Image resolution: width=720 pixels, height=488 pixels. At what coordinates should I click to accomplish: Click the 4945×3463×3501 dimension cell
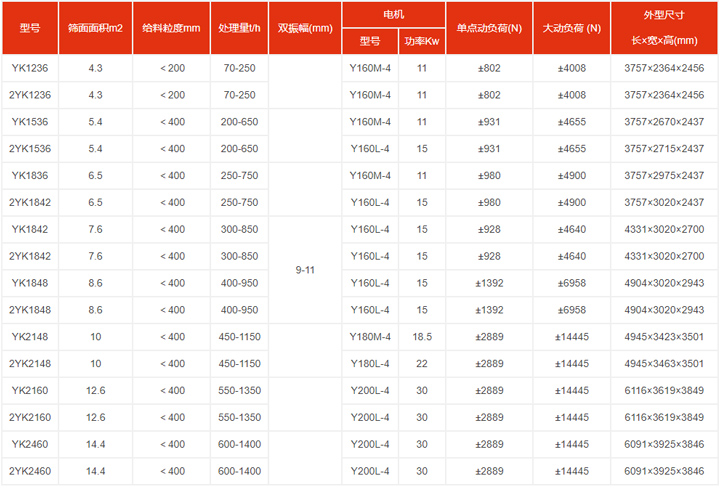(x=664, y=363)
